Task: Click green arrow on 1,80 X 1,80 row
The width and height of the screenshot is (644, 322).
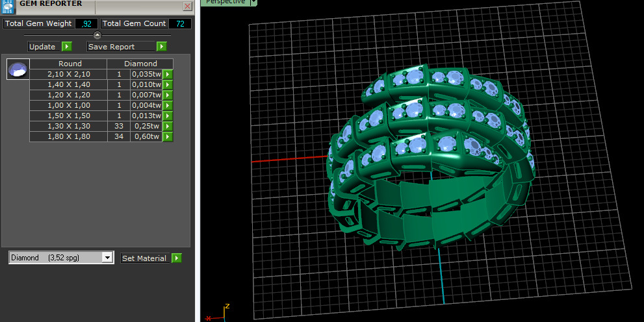Action: (168, 136)
